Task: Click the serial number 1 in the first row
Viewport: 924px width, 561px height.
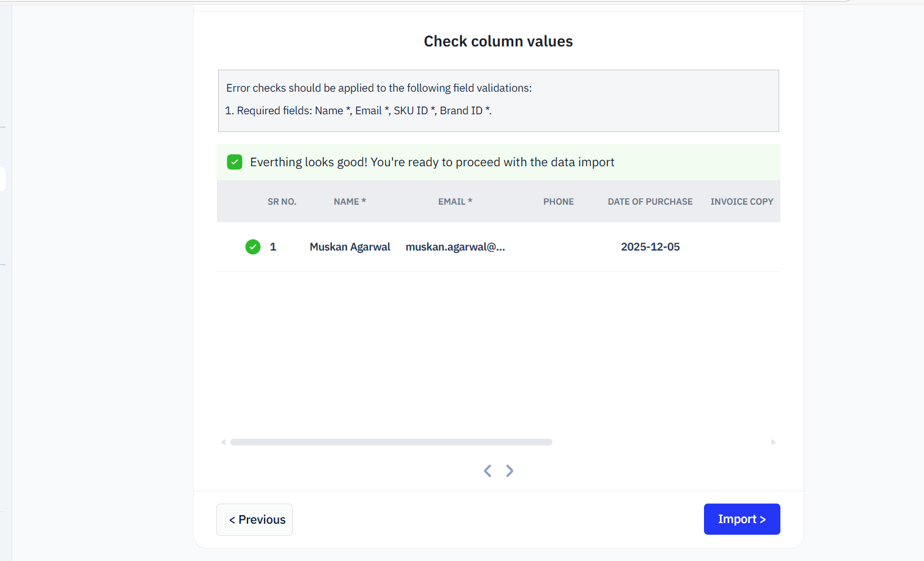Action: click(x=273, y=247)
